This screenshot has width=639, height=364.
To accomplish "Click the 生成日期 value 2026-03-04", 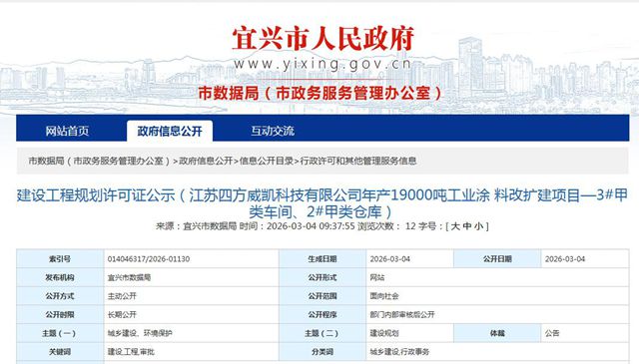I will coord(390,259).
